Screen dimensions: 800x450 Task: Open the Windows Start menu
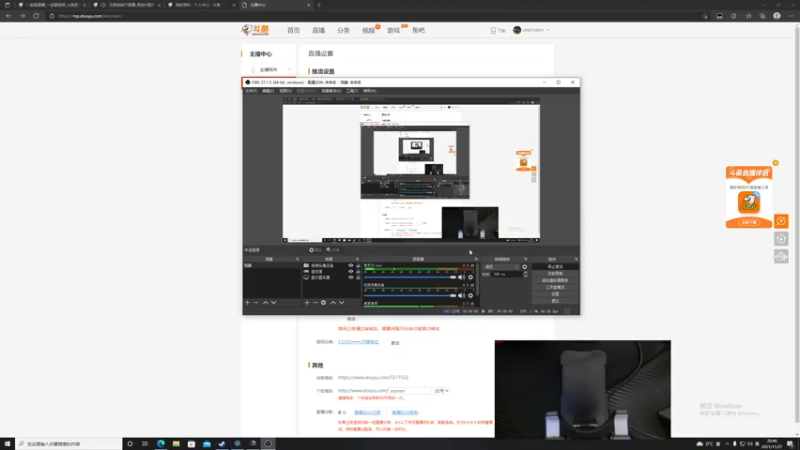tap(7, 444)
